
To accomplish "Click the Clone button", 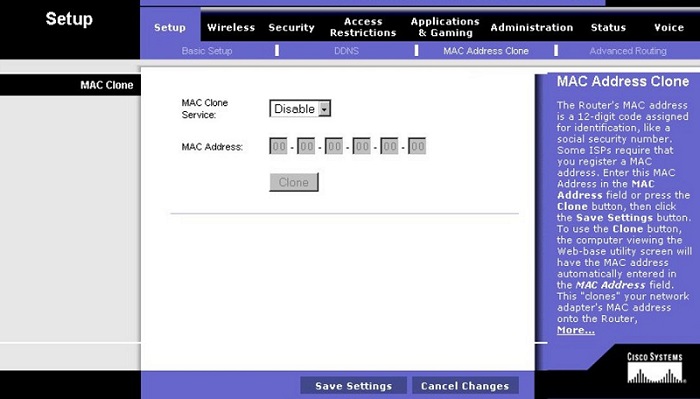I will click(x=294, y=182).
